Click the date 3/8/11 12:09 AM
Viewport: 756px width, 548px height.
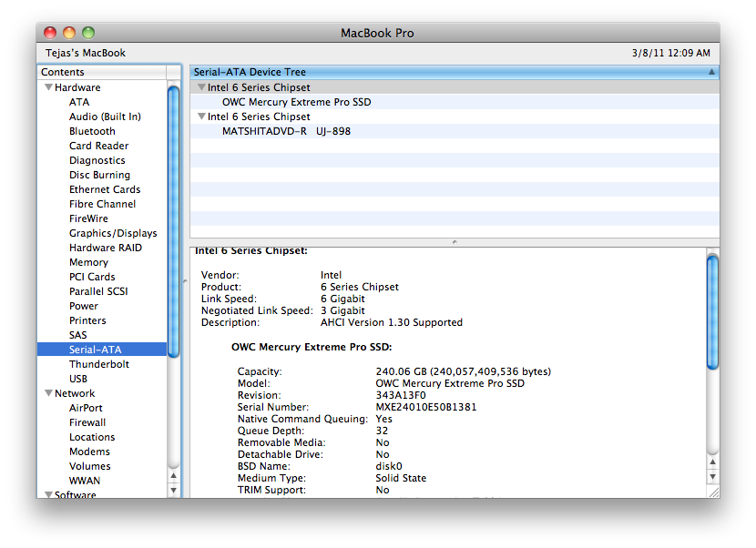click(670, 53)
